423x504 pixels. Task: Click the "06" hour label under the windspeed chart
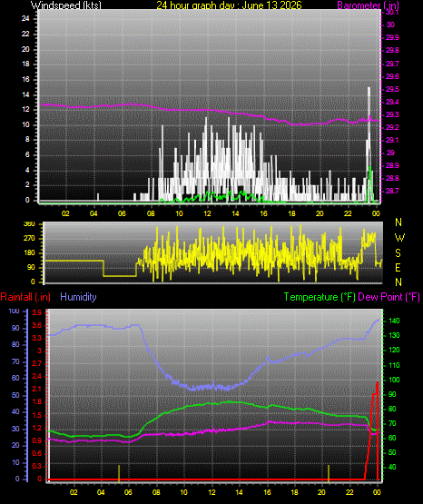coord(122,213)
